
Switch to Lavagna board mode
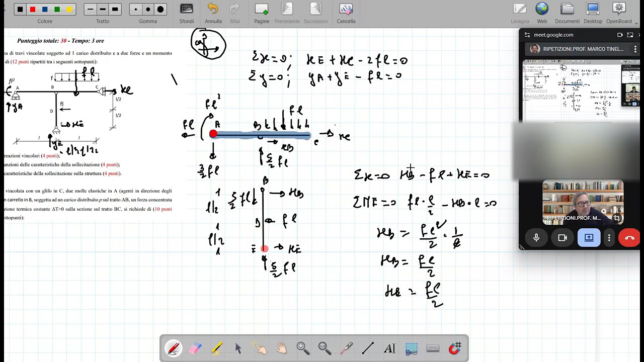tap(520, 13)
